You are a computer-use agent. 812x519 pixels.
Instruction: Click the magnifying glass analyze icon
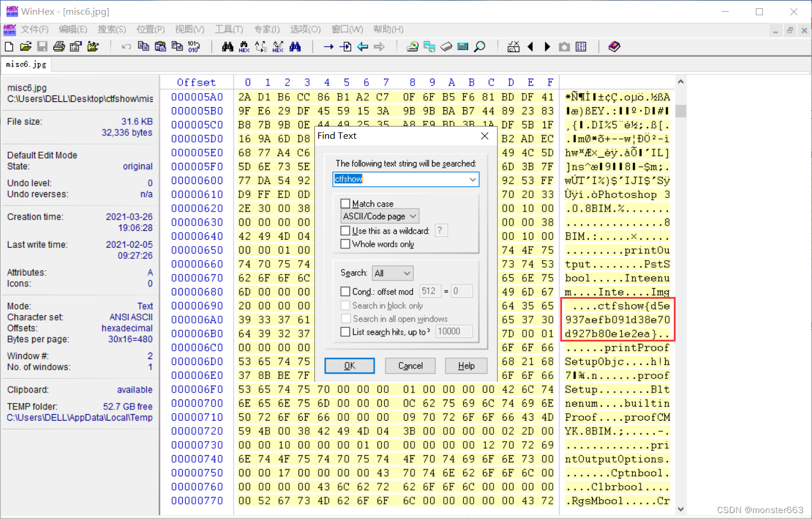coord(479,47)
